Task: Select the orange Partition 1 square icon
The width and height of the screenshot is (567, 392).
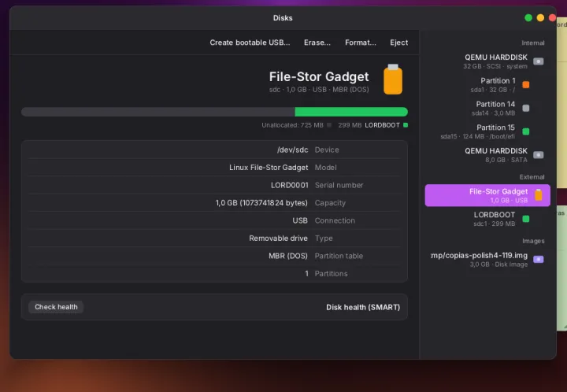Action: pyautogui.click(x=526, y=84)
